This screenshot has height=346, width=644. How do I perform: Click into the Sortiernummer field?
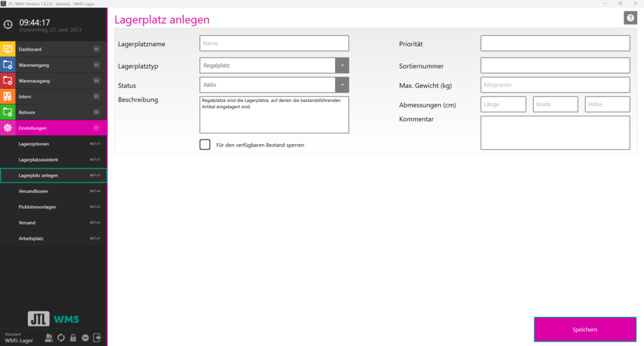coord(555,65)
